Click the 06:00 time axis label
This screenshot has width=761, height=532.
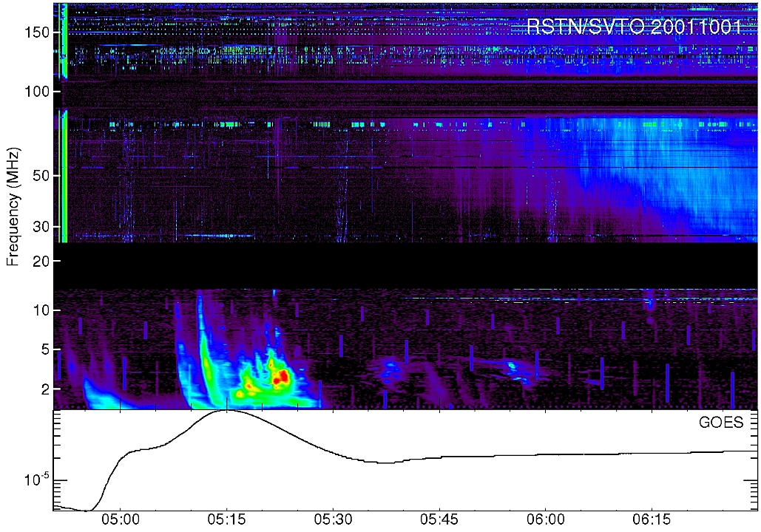[546, 520]
